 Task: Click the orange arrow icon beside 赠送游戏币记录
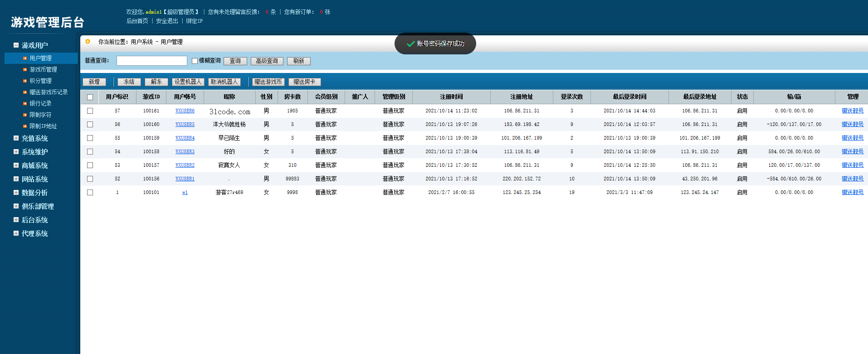click(25, 92)
